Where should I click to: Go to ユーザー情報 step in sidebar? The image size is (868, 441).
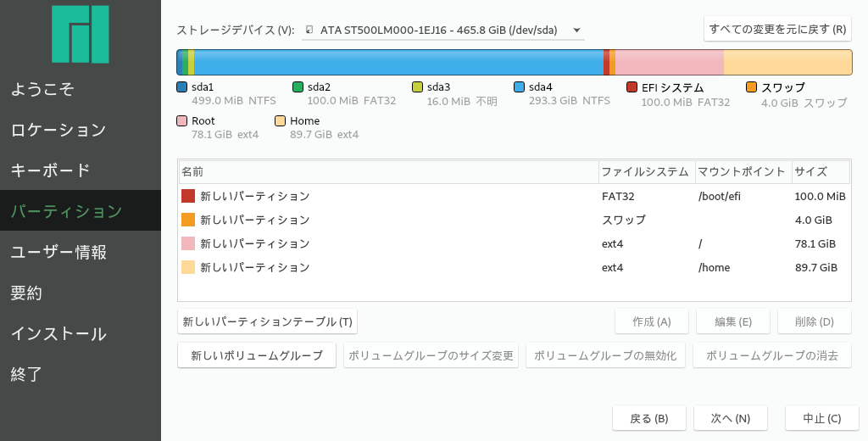click(81, 252)
